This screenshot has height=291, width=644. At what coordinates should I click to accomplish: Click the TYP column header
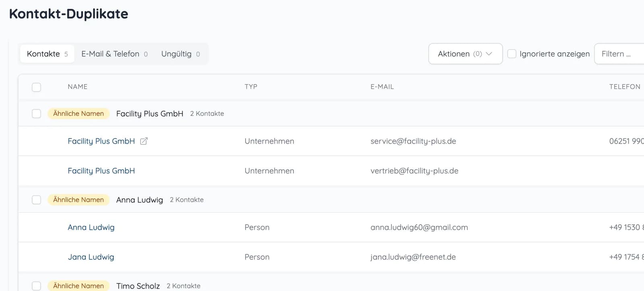tap(251, 87)
